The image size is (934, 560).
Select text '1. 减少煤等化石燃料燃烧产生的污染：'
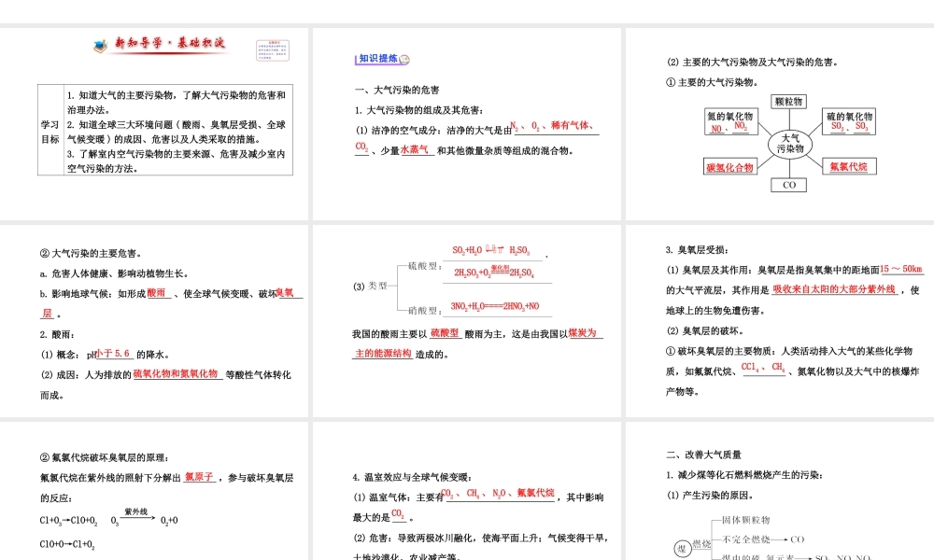pos(744,475)
